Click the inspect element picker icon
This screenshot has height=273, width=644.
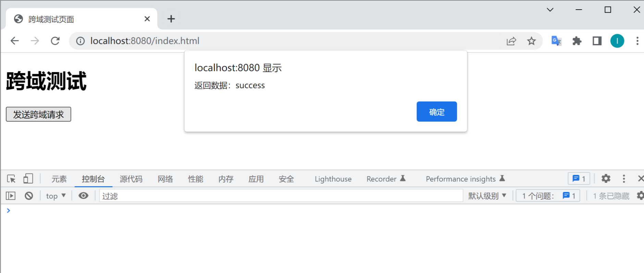11,179
